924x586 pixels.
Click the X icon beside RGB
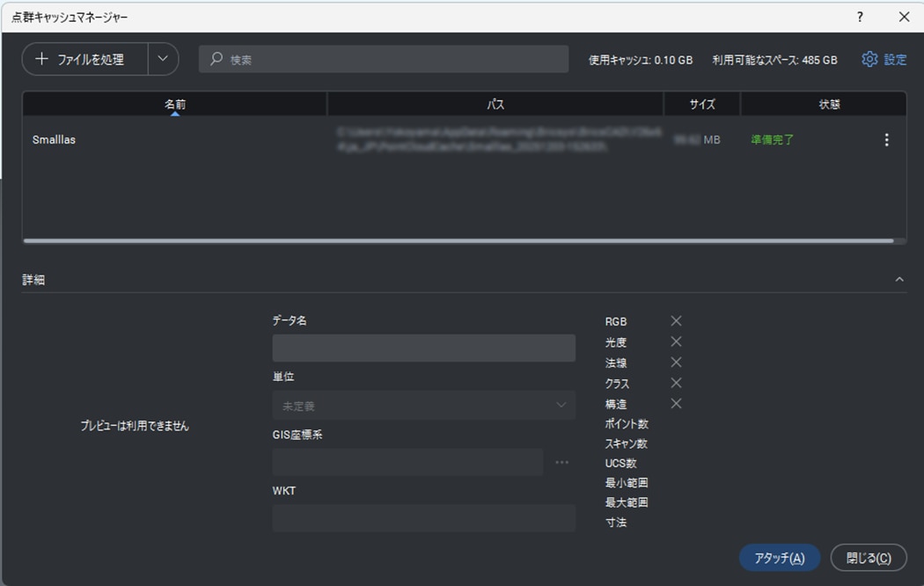pos(676,321)
